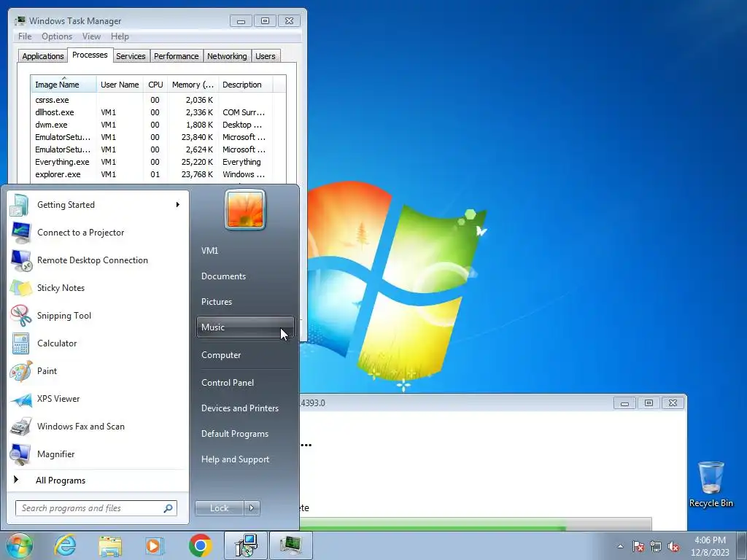Open shutdown options arrow next to Lock
747x560 pixels.
pos(252,508)
